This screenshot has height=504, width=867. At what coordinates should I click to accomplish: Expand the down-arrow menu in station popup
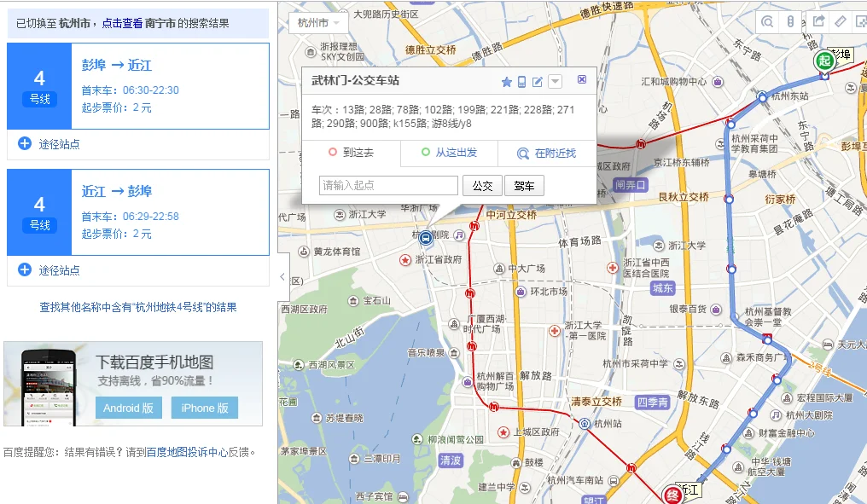tap(555, 81)
